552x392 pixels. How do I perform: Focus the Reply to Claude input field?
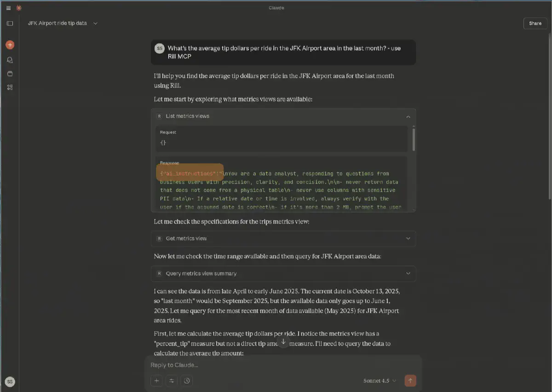click(x=283, y=365)
